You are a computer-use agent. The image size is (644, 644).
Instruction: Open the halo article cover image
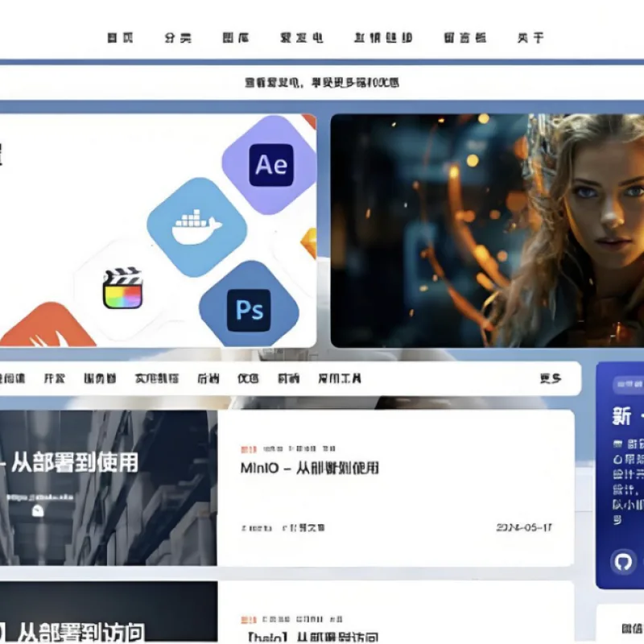pos(109,613)
